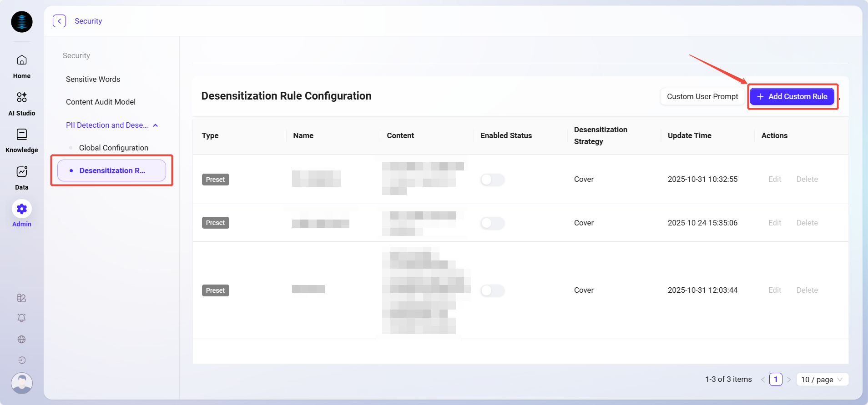The height and width of the screenshot is (405, 868).
Task: Select Sensitive Words menu item
Action: point(93,79)
